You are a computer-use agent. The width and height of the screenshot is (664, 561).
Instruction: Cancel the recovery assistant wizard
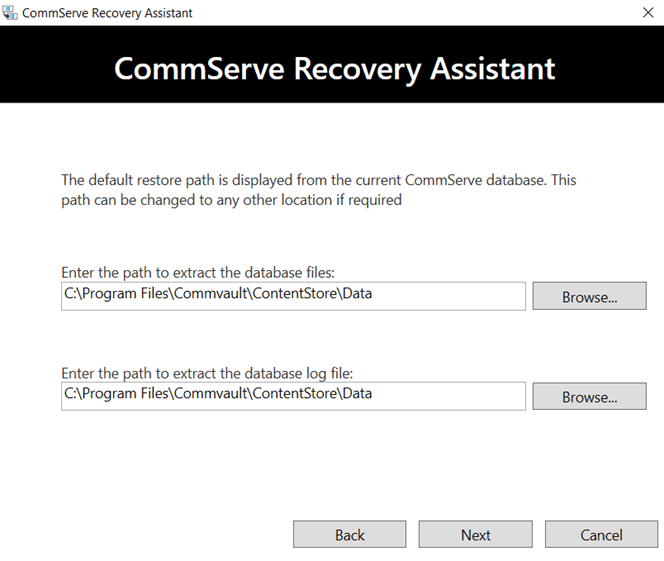[601, 534]
